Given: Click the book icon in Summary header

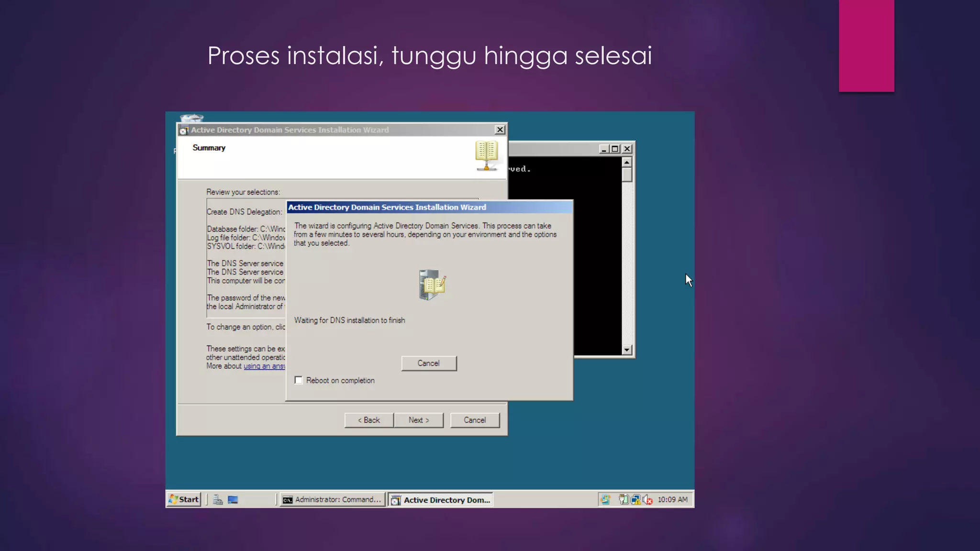Looking at the screenshot, I should (x=487, y=155).
